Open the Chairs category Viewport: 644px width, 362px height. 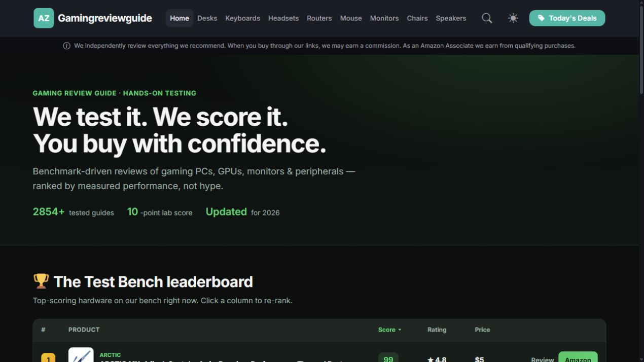417,18
